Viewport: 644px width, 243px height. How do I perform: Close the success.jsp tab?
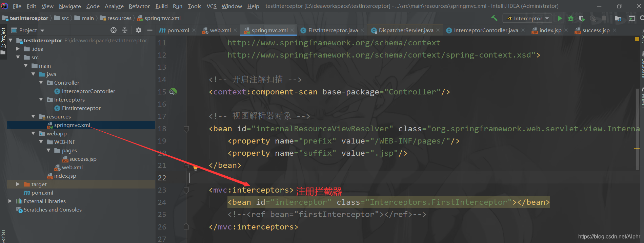[615, 30]
